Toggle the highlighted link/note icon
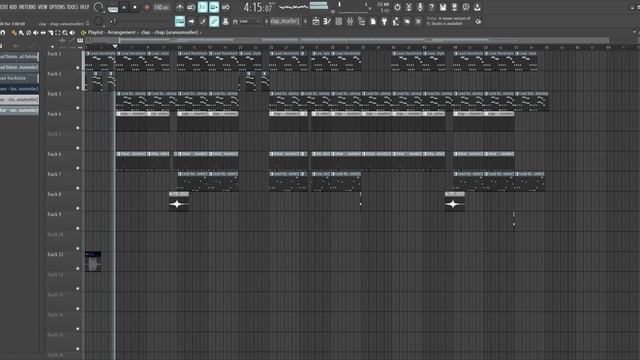Viewport: 640px width, 360px height. click(x=214, y=21)
